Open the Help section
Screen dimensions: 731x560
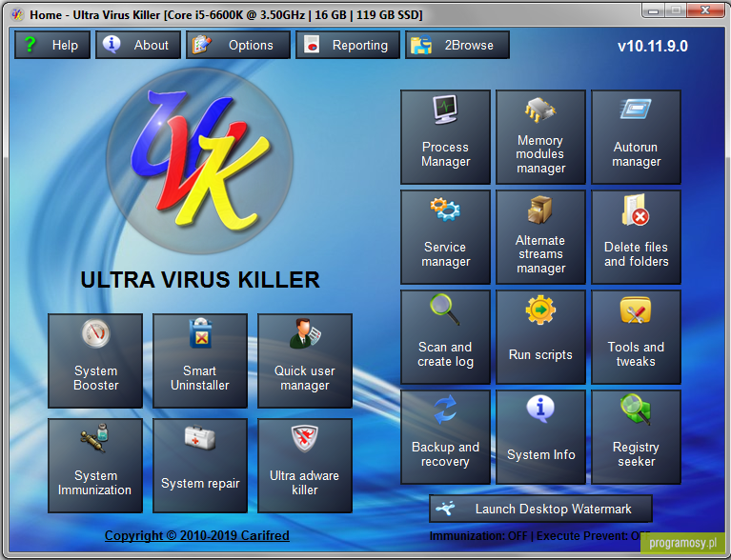(52, 45)
